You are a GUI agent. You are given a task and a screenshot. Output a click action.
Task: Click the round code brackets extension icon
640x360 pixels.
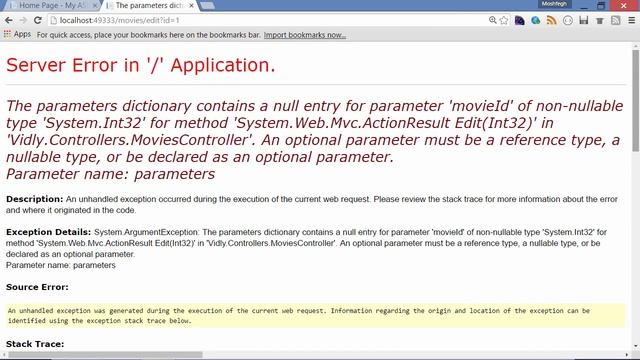click(x=567, y=20)
